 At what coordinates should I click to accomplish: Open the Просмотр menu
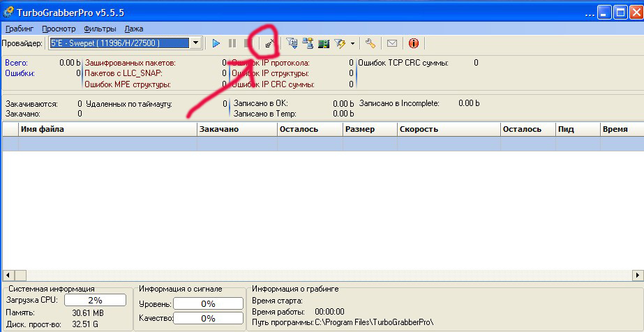tap(59, 29)
